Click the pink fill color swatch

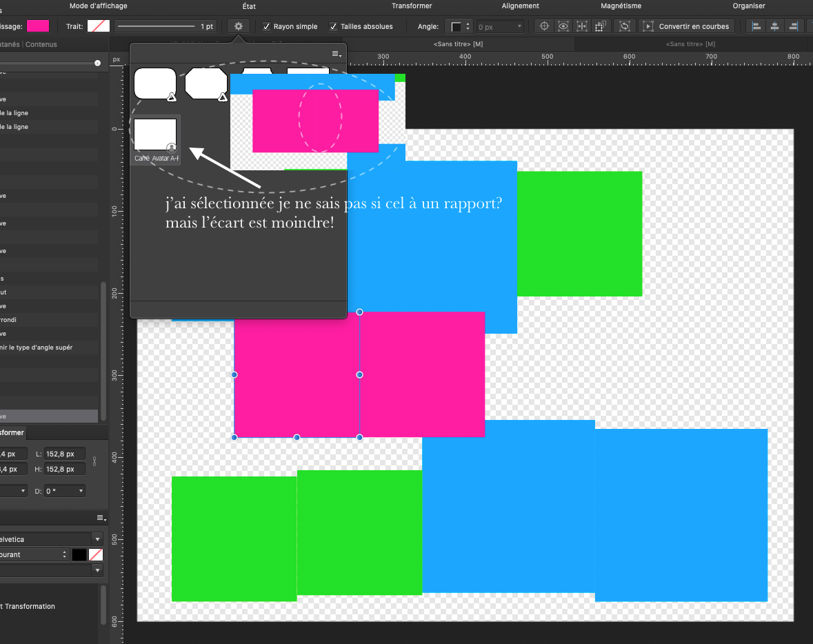38,26
